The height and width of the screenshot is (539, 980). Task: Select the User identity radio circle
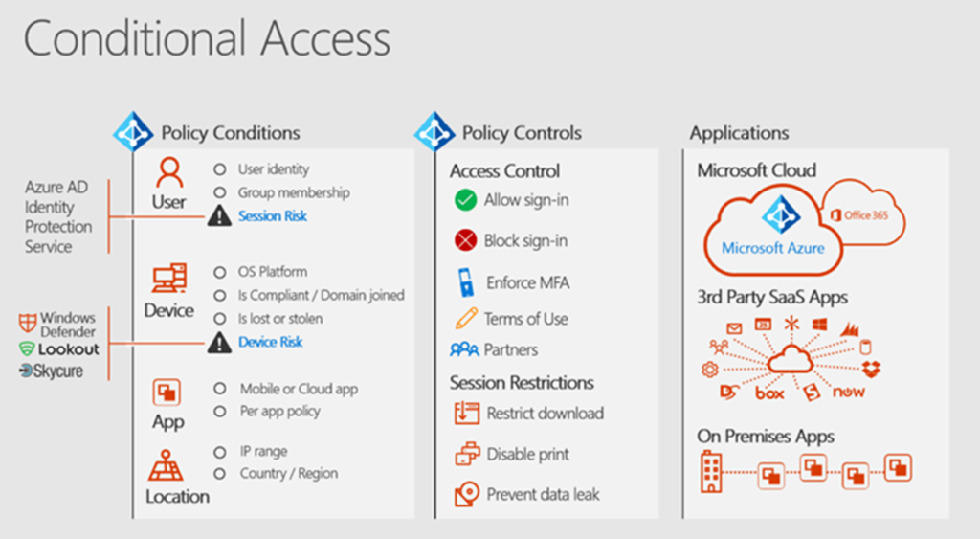click(220, 169)
